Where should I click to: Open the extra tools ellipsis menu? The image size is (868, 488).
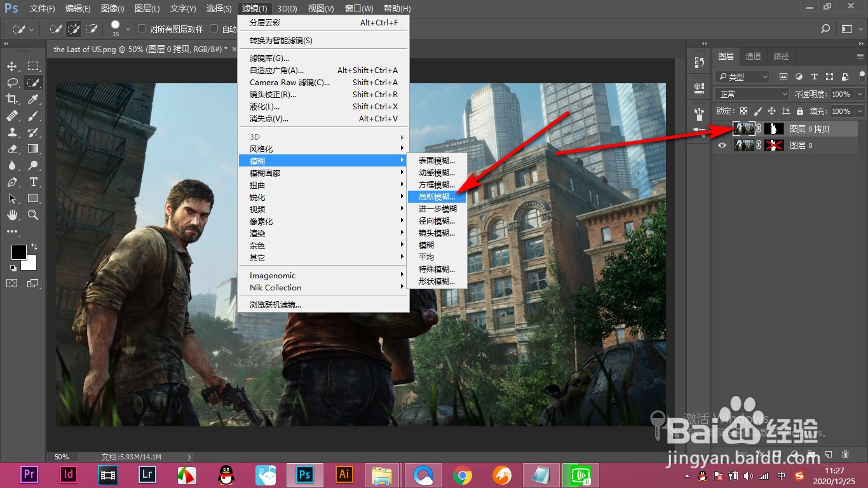click(12, 231)
